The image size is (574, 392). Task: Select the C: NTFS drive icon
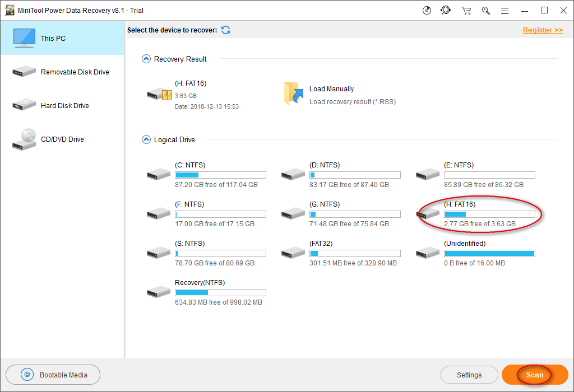coord(159,174)
